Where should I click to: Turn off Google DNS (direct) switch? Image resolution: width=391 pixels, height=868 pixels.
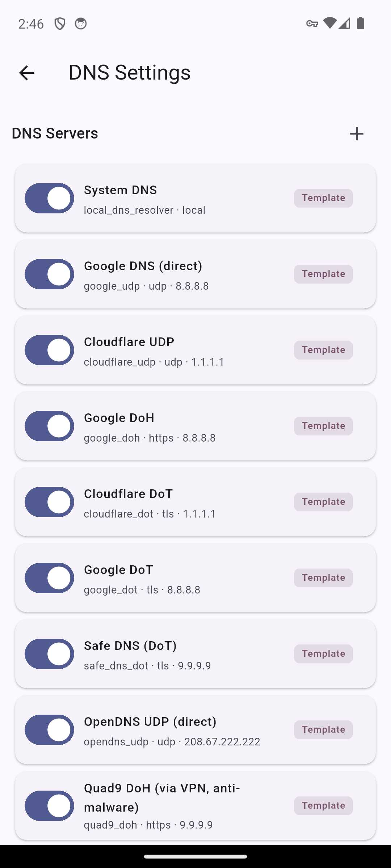click(49, 274)
